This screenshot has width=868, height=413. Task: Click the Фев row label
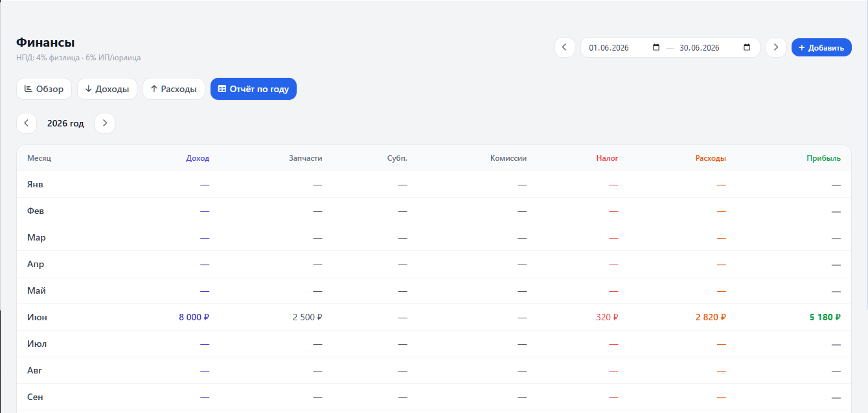(x=36, y=211)
